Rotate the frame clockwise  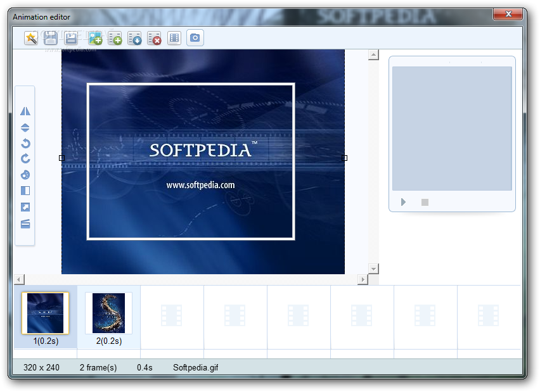coord(25,159)
